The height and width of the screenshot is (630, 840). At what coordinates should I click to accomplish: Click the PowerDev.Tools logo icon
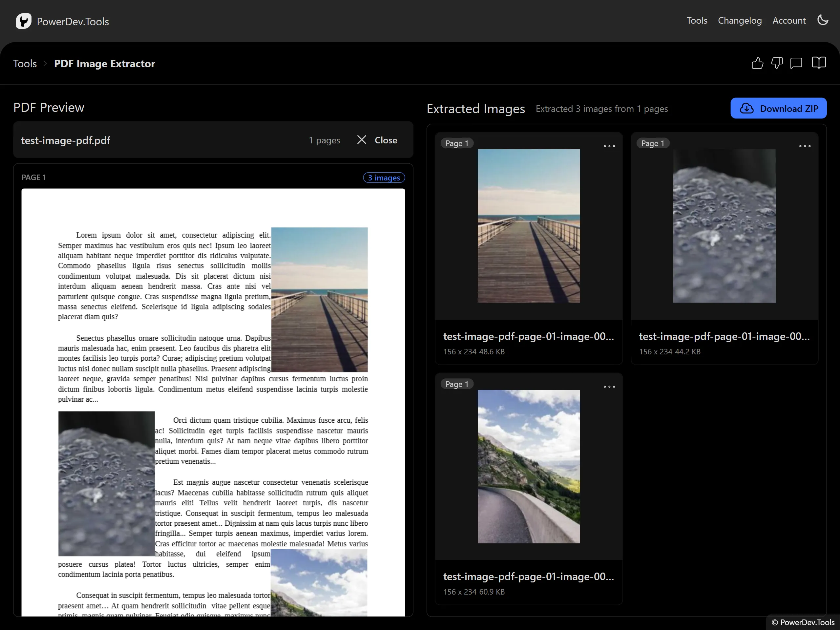tap(24, 21)
